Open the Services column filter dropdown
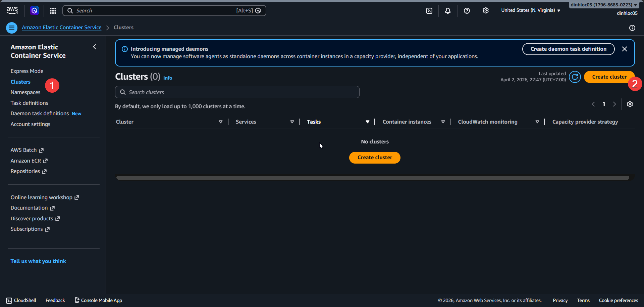This screenshot has width=644, height=307. pos(292,122)
